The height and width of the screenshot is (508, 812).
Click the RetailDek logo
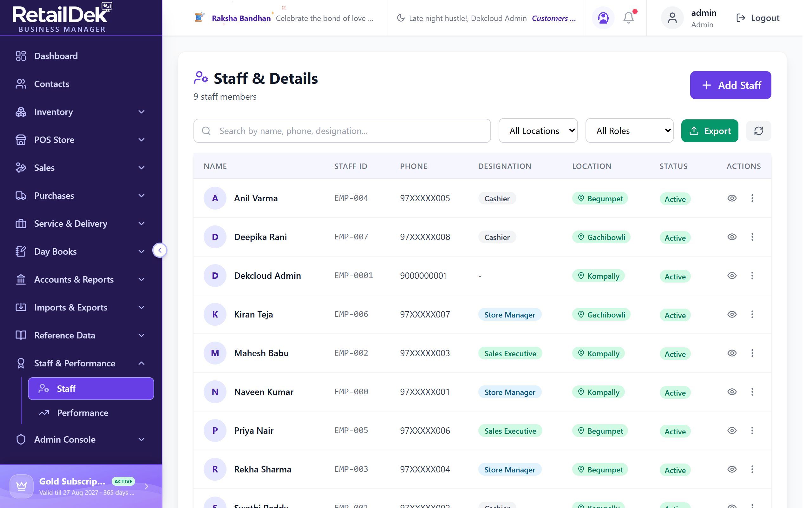coord(62,17)
